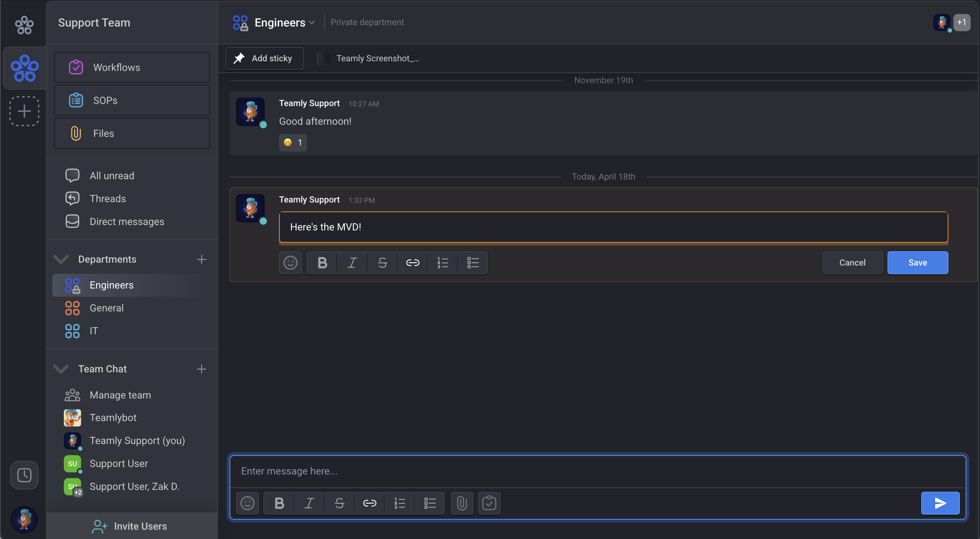Select the General department

pos(107,308)
